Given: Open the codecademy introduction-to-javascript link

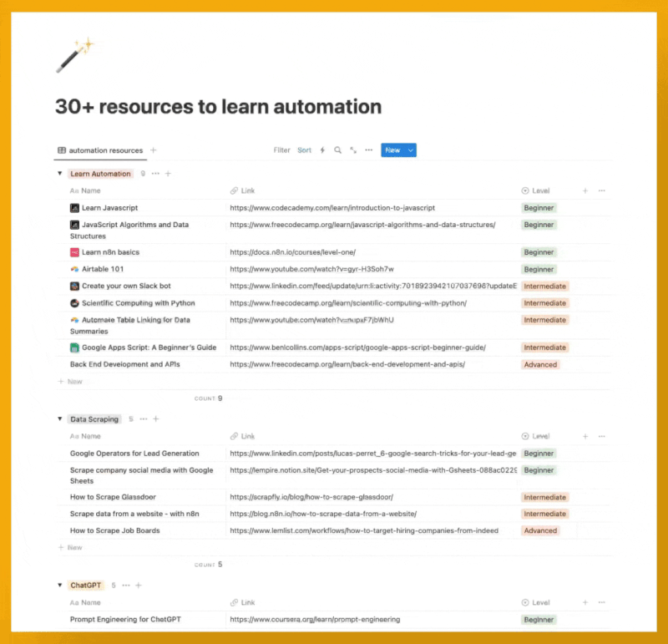Looking at the screenshot, I should click(332, 208).
